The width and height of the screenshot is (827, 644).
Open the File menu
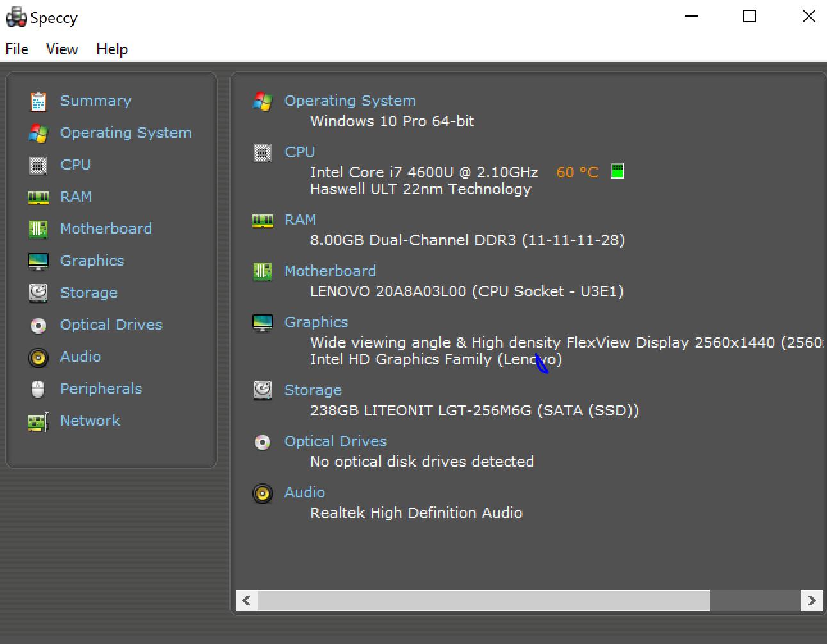point(17,49)
